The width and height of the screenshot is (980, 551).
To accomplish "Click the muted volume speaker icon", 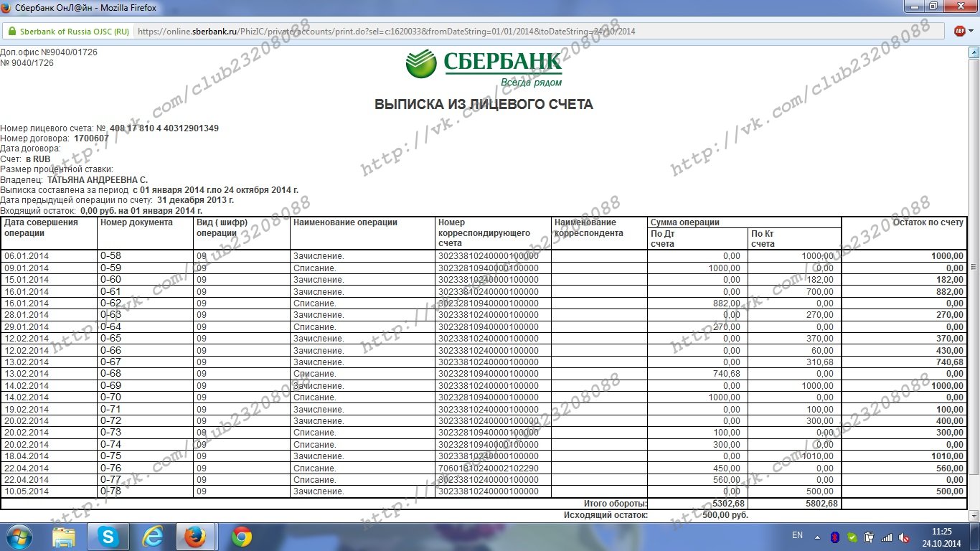I will click(x=905, y=537).
